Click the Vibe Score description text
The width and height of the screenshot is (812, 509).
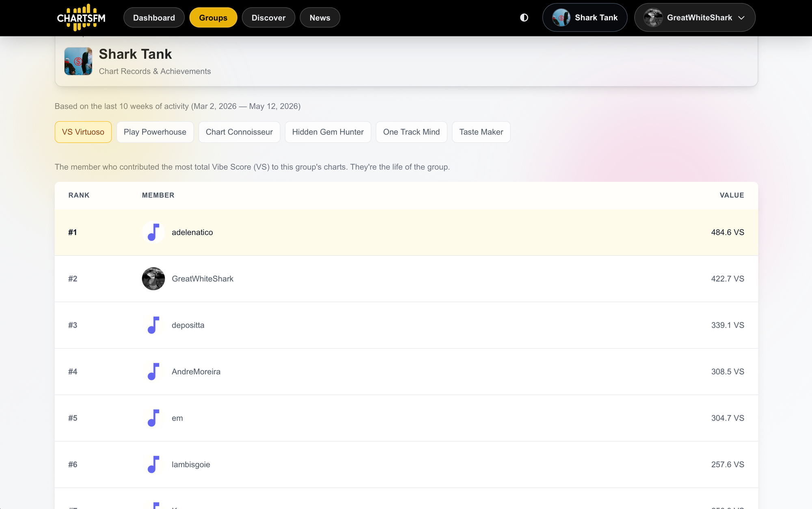[252, 167]
